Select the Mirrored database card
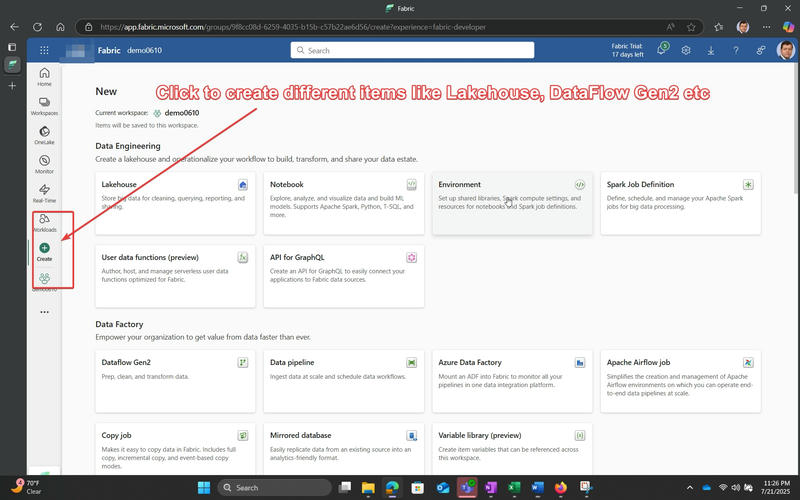The image size is (800, 500). click(x=343, y=448)
